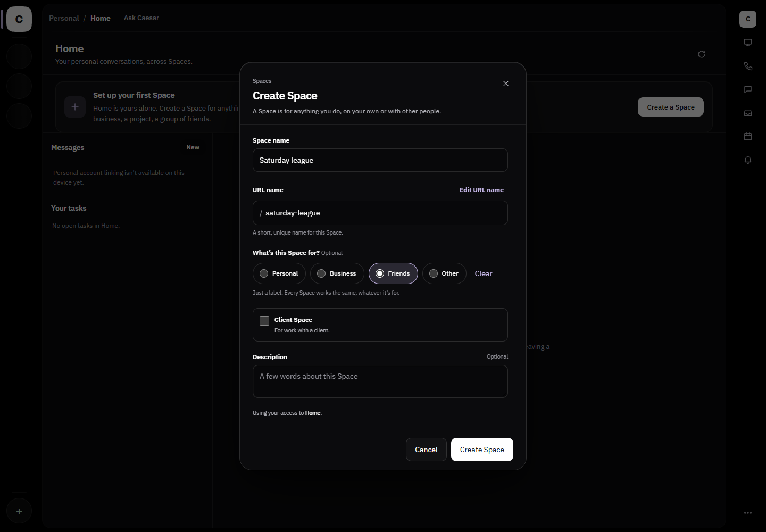Click New in the Messages panel
766x532 pixels.
(x=193, y=147)
